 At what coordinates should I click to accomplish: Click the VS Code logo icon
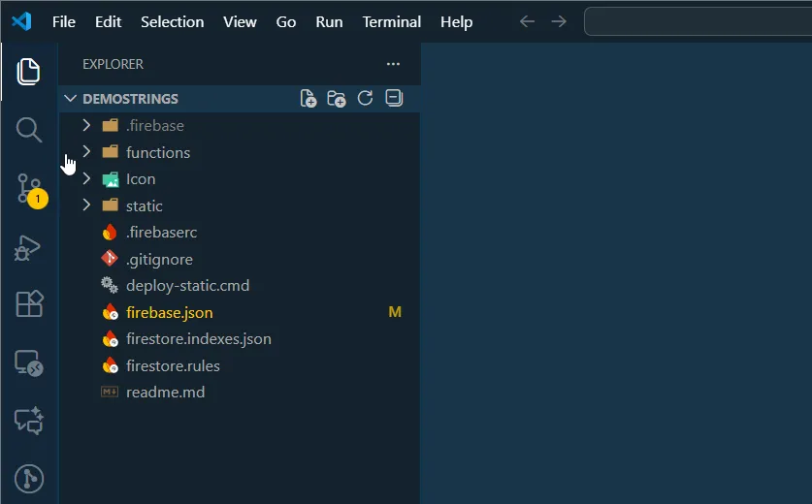pyautogui.click(x=21, y=21)
